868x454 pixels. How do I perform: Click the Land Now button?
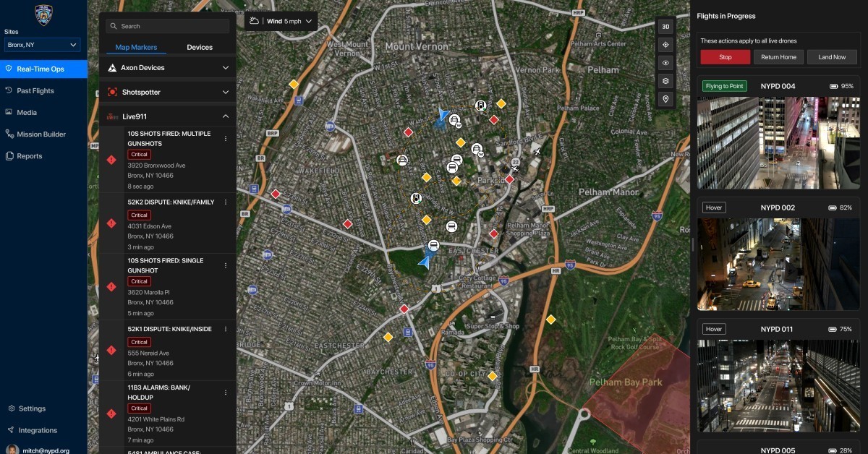click(x=832, y=56)
